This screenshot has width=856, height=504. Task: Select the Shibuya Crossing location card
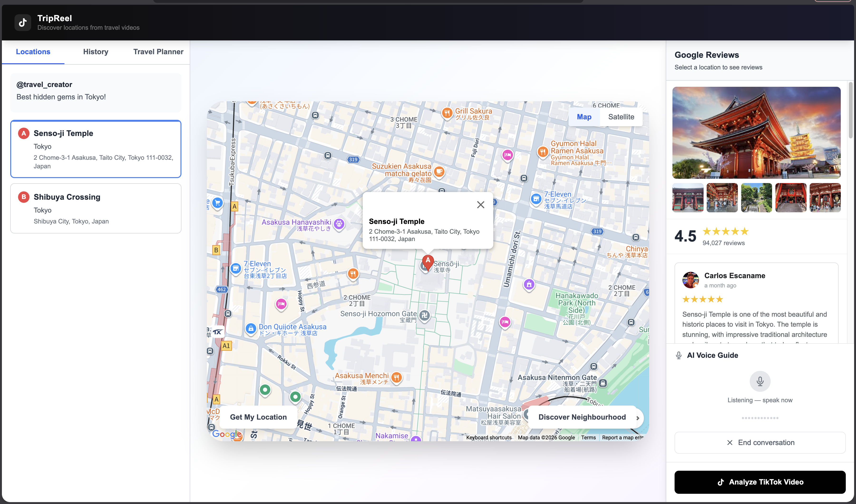96,208
